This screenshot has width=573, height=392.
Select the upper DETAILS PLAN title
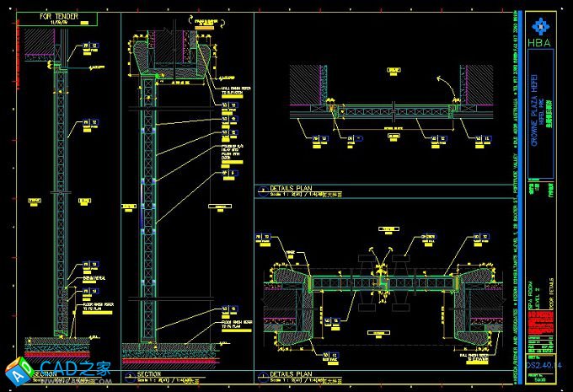pyautogui.click(x=292, y=188)
